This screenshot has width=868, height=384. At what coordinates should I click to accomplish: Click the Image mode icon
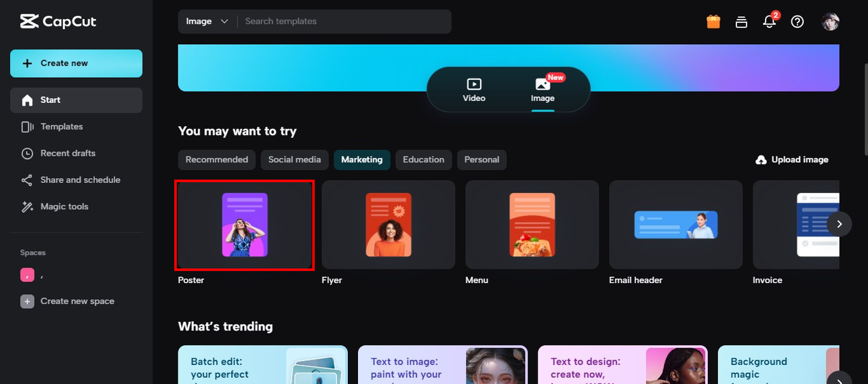542,84
